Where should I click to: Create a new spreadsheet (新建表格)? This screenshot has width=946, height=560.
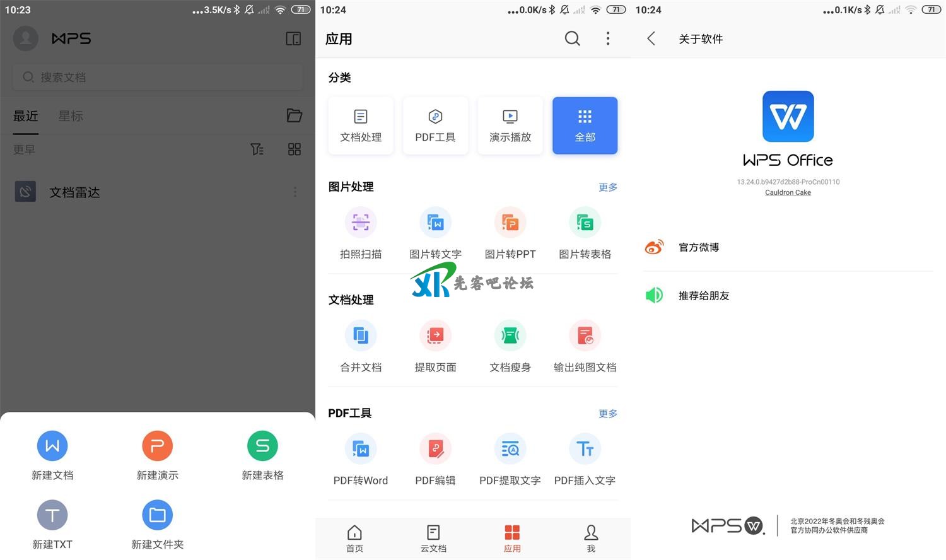pos(262,446)
